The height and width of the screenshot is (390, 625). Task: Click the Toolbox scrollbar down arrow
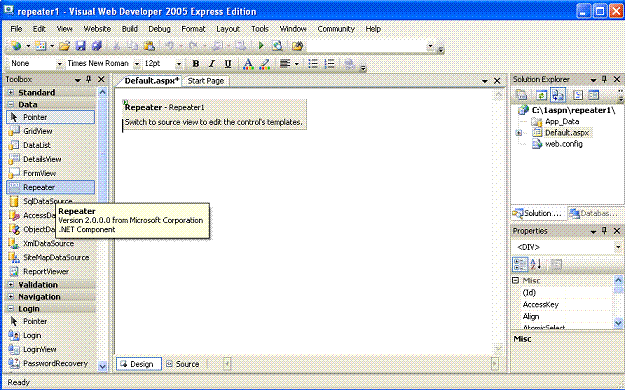(x=102, y=366)
